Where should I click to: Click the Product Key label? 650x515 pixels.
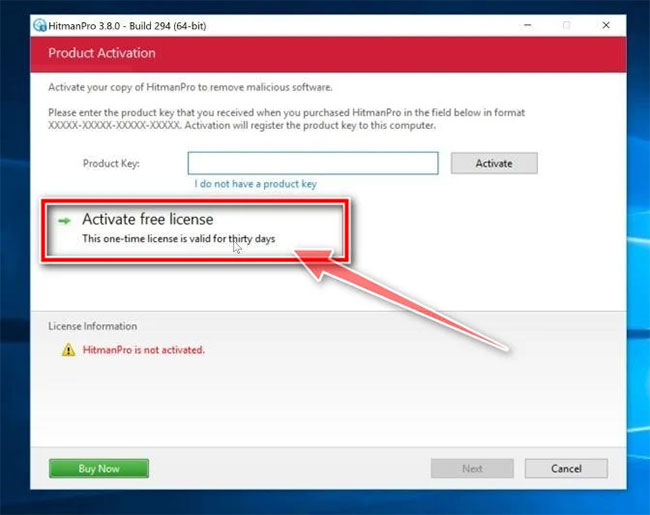pos(111,163)
